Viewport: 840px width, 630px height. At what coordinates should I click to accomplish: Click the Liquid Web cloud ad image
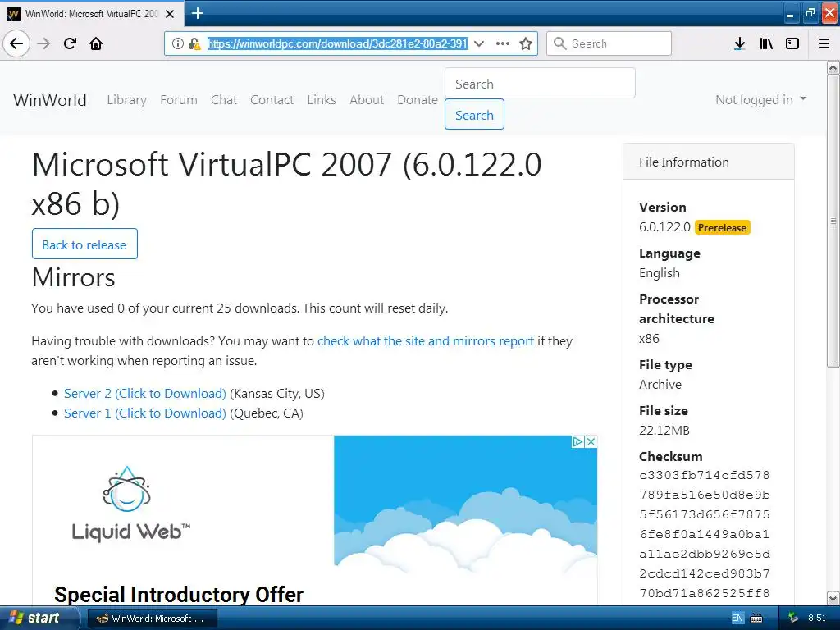[465, 504]
